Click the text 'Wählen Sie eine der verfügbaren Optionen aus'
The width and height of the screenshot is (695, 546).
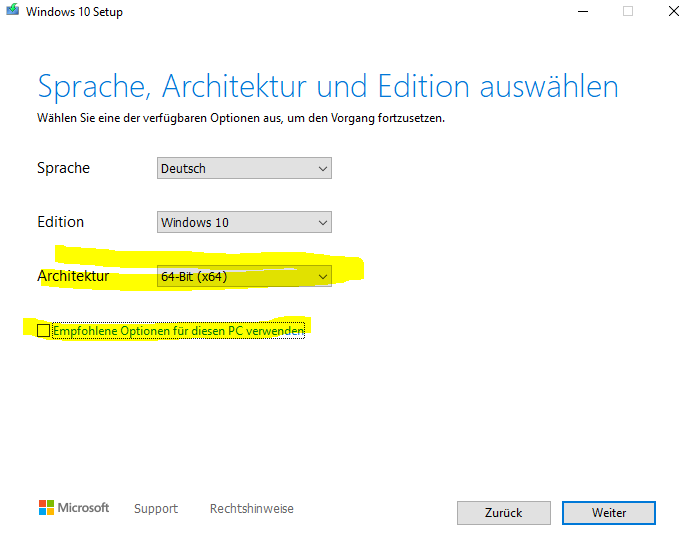click(x=160, y=118)
